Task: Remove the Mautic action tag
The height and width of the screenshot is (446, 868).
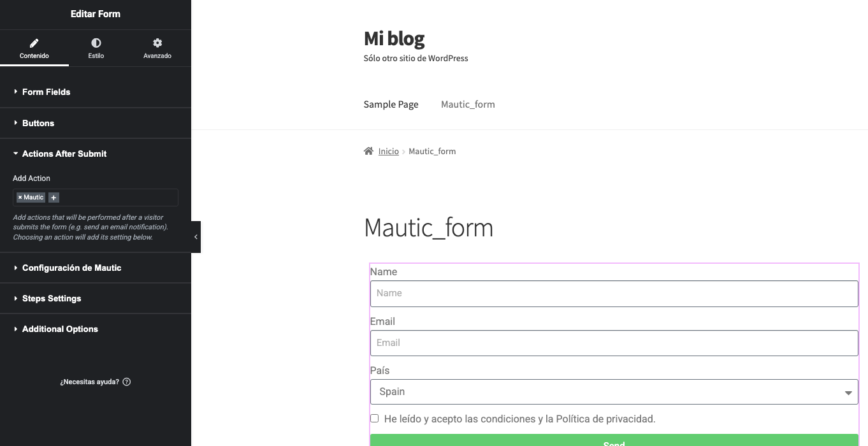Action: (20, 198)
